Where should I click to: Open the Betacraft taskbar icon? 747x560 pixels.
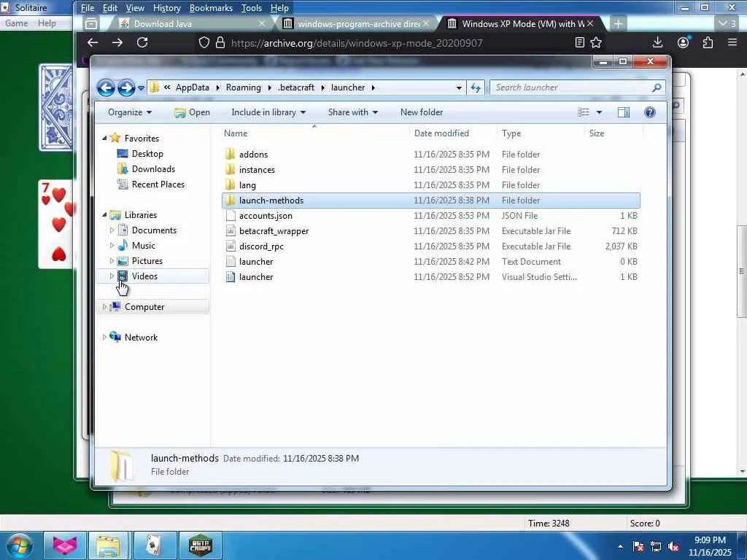200,545
